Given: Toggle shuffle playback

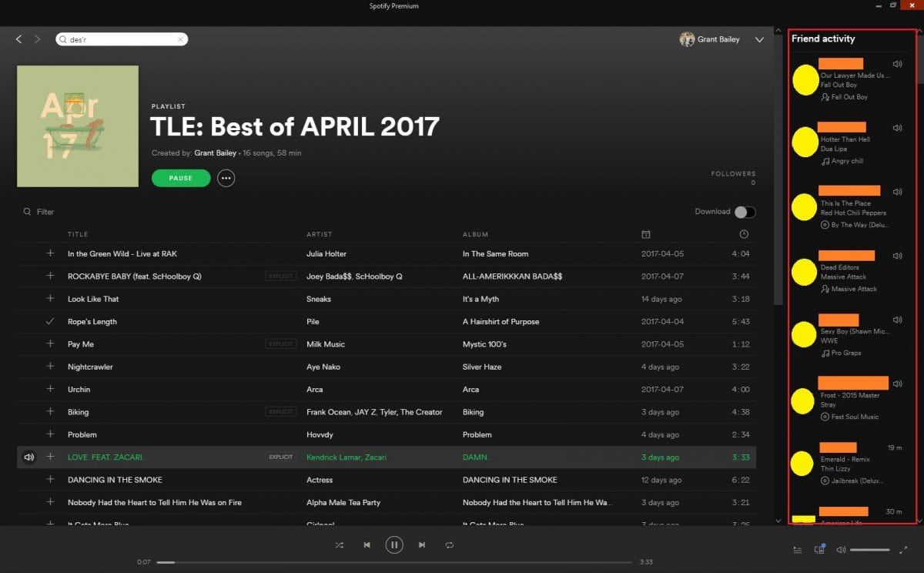Looking at the screenshot, I should (340, 545).
